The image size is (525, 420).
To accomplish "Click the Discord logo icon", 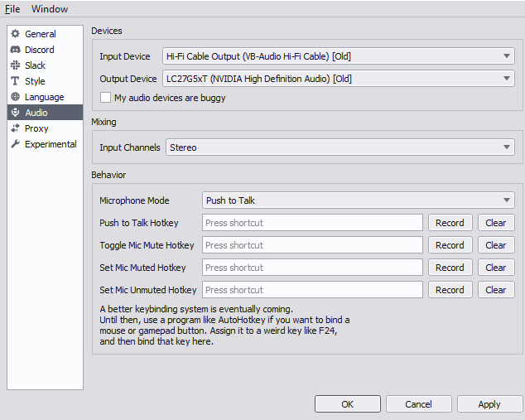I will 16,50.
